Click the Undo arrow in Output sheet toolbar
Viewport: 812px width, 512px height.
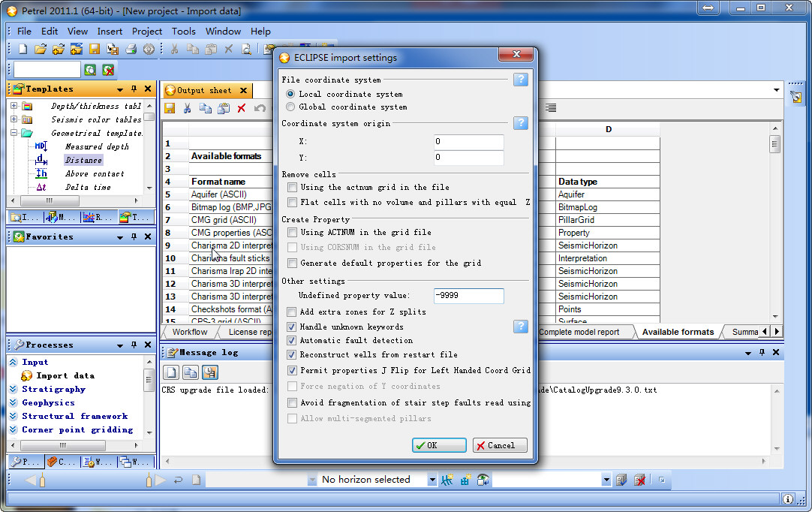point(260,108)
